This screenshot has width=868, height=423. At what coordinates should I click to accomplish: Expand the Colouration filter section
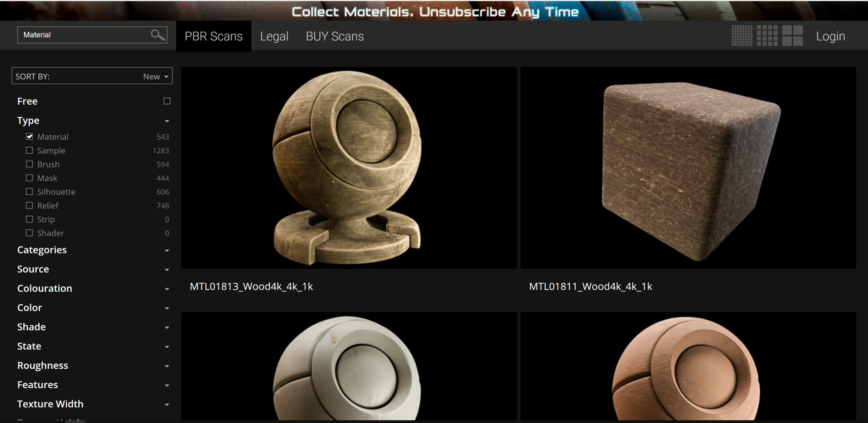pyautogui.click(x=167, y=289)
